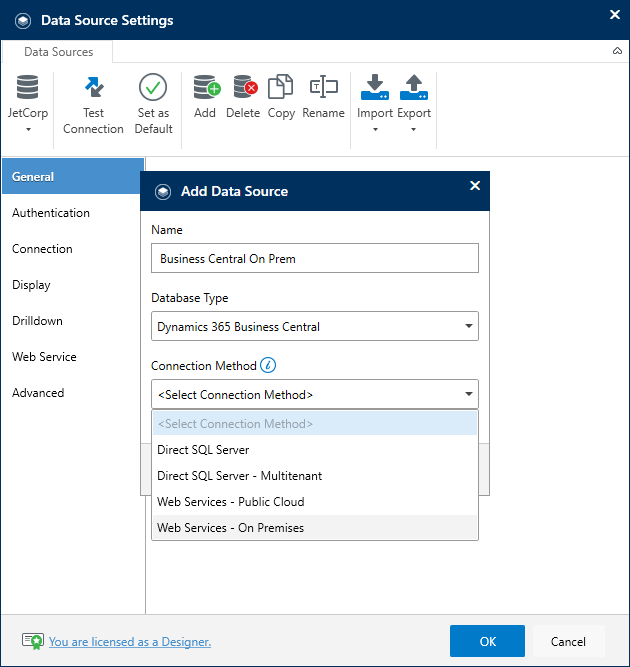Choose Web Services - Public Cloud option

(315, 502)
